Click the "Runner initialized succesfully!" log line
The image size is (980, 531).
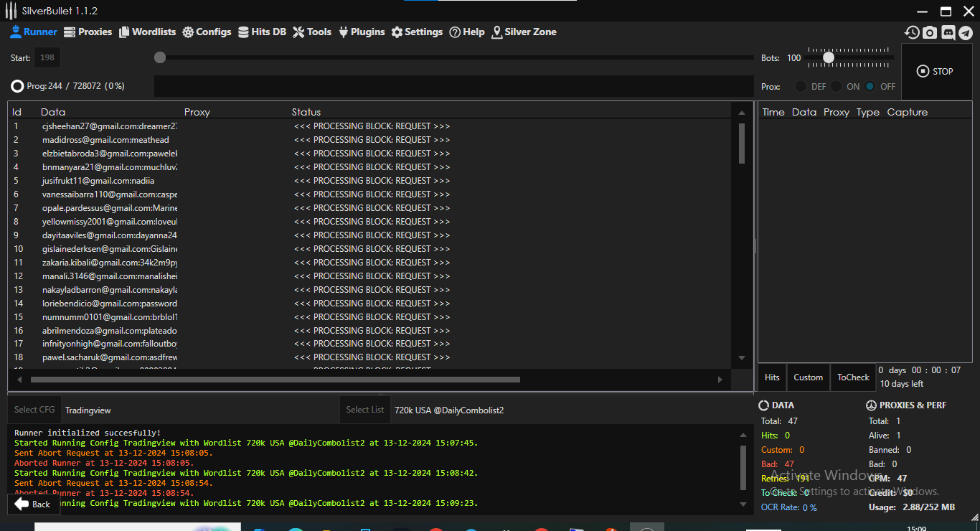tap(88, 433)
